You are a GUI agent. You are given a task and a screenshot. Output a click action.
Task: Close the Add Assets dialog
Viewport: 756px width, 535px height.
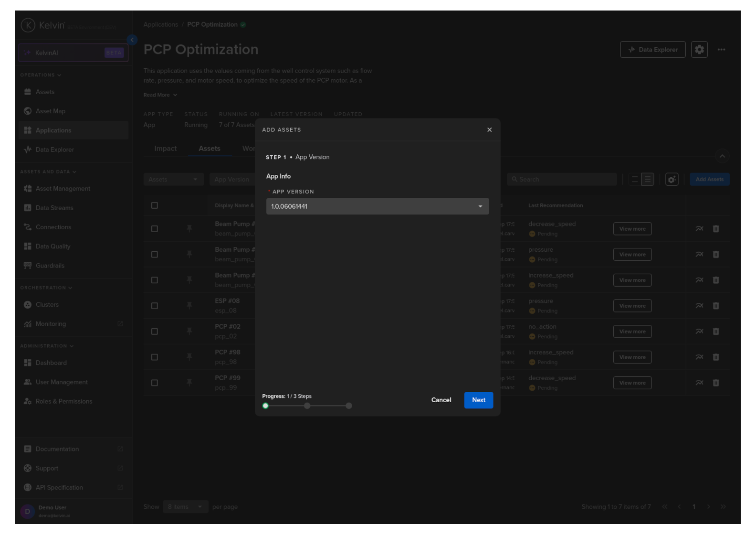(489, 130)
